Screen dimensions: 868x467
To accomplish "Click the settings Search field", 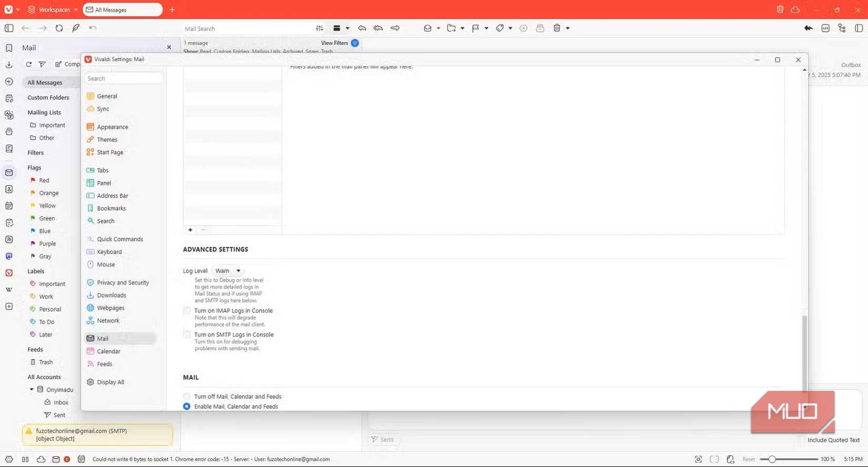I will click(x=123, y=79).
